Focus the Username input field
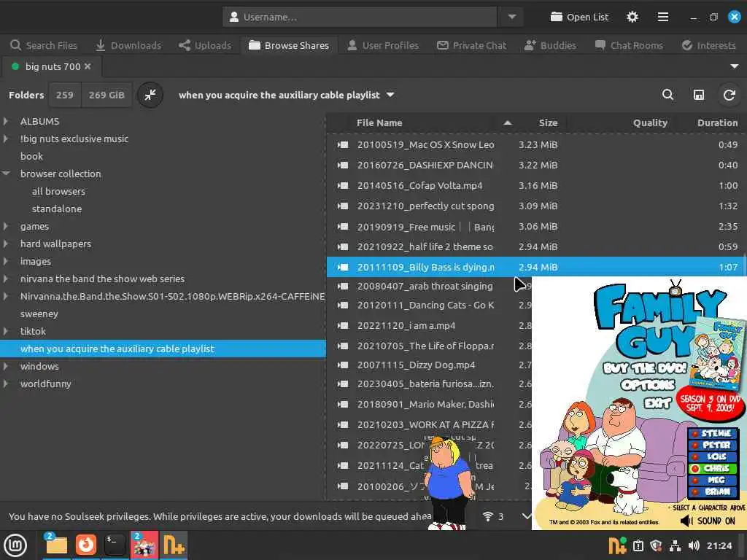Viewport: 747px width, 560px height. (x=359, y=17)
